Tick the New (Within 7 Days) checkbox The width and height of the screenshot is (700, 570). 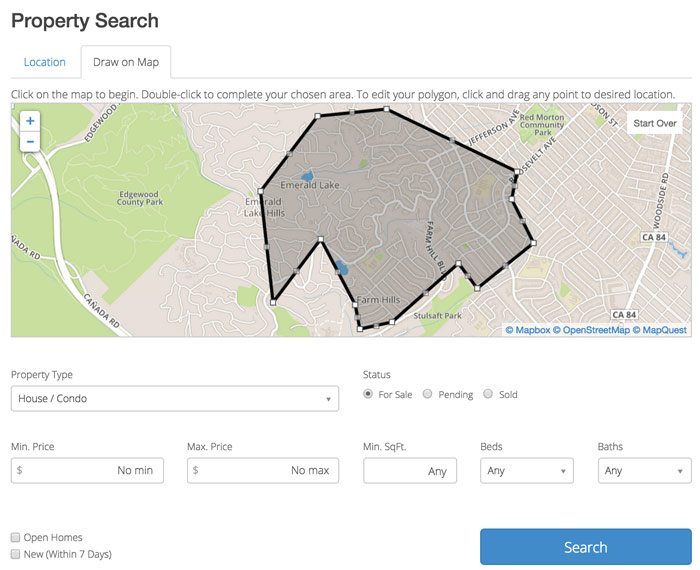pos(16,554)
